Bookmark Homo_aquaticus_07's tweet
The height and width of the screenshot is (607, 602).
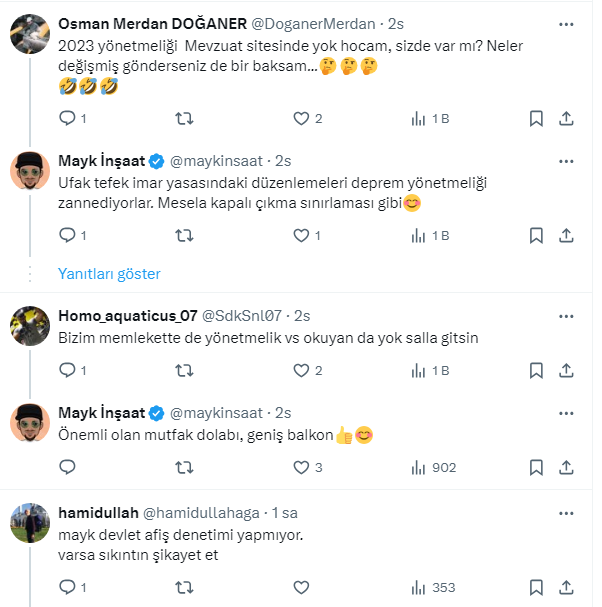pos(536,370)
